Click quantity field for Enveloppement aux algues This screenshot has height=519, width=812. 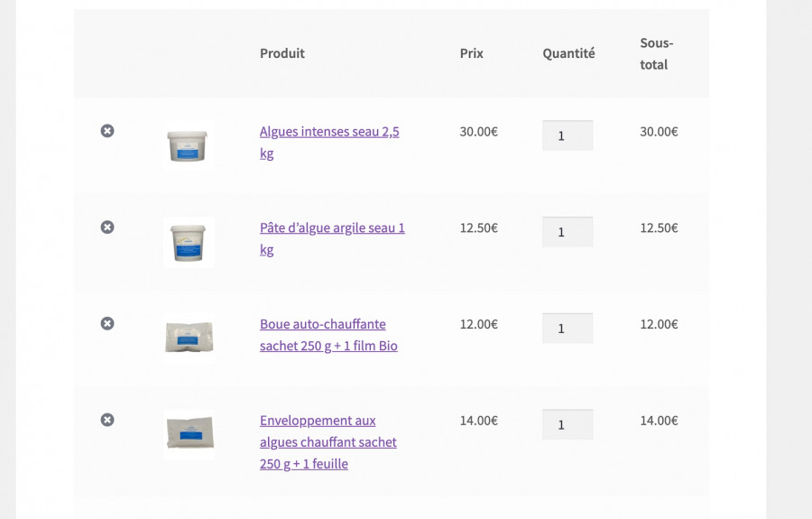[567, 424]
